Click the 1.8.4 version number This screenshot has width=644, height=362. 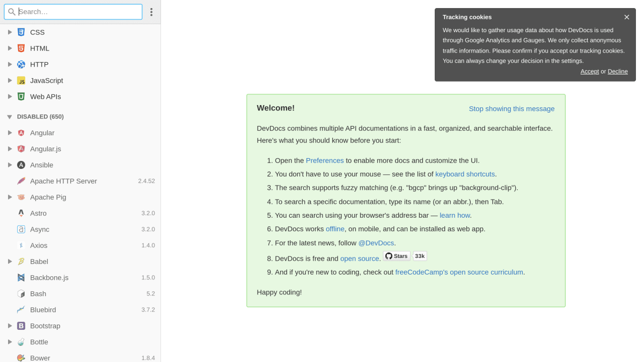[148, 358]
